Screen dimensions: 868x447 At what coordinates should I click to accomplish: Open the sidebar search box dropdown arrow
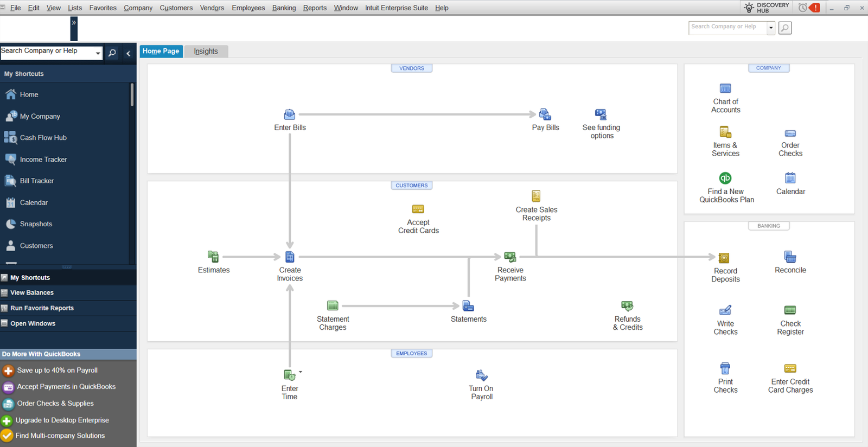pos(98,53)
